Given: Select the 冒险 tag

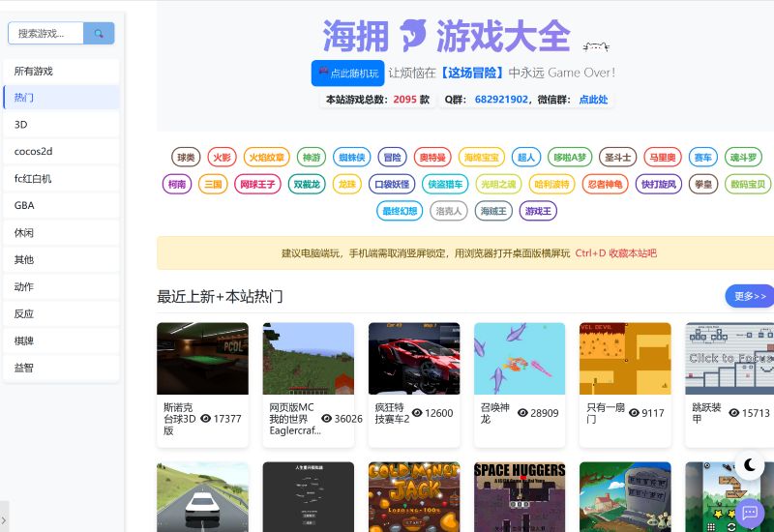Looking at the screenshot, I should (393, 158).
